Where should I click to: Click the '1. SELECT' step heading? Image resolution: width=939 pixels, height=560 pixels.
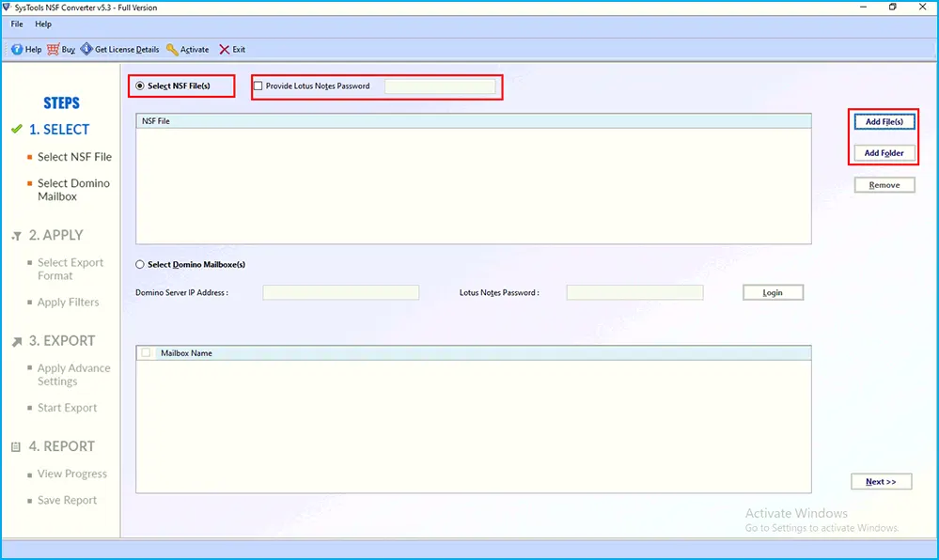pyautogui.click(x=59, y=130)
